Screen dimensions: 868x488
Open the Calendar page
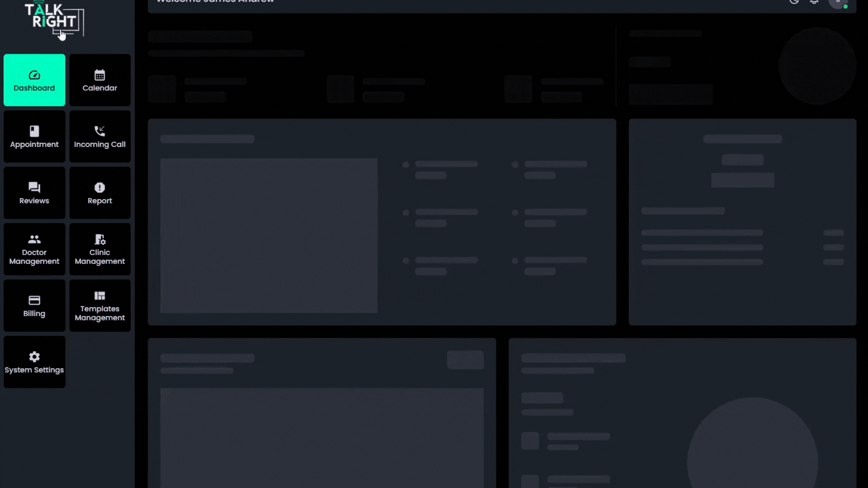100,80
